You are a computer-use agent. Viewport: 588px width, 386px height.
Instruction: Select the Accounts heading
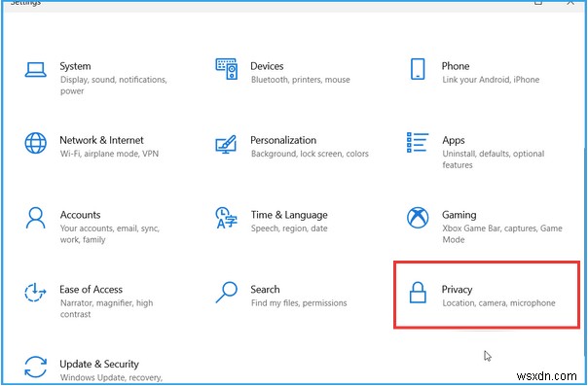point(80,215)
